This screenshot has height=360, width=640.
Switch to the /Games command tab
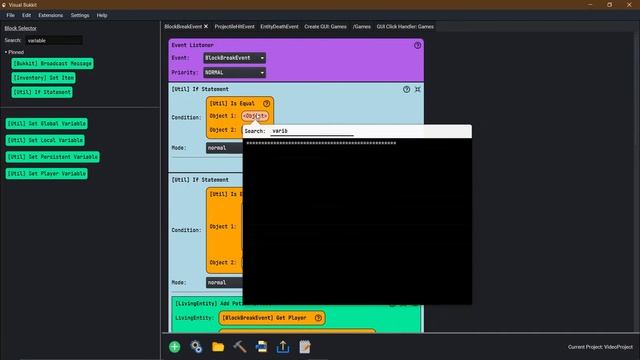[362, 27]
